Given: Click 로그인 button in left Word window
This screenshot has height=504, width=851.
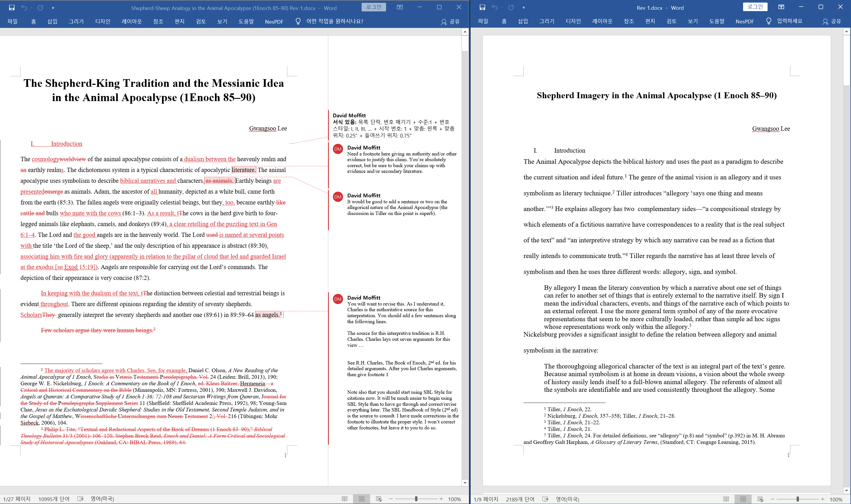Looking at the screenshot, I should coord(374,7).
